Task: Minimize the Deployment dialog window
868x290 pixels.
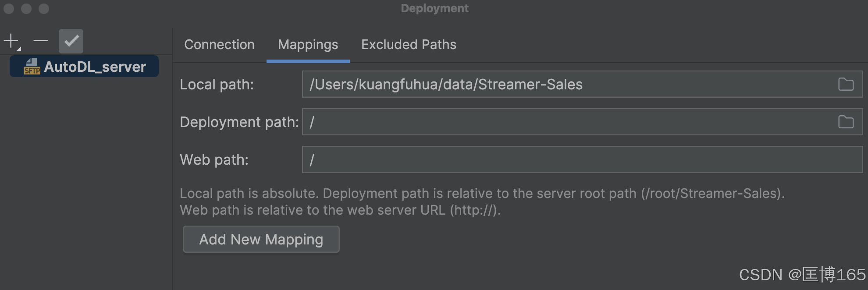Action: point(26,9)
